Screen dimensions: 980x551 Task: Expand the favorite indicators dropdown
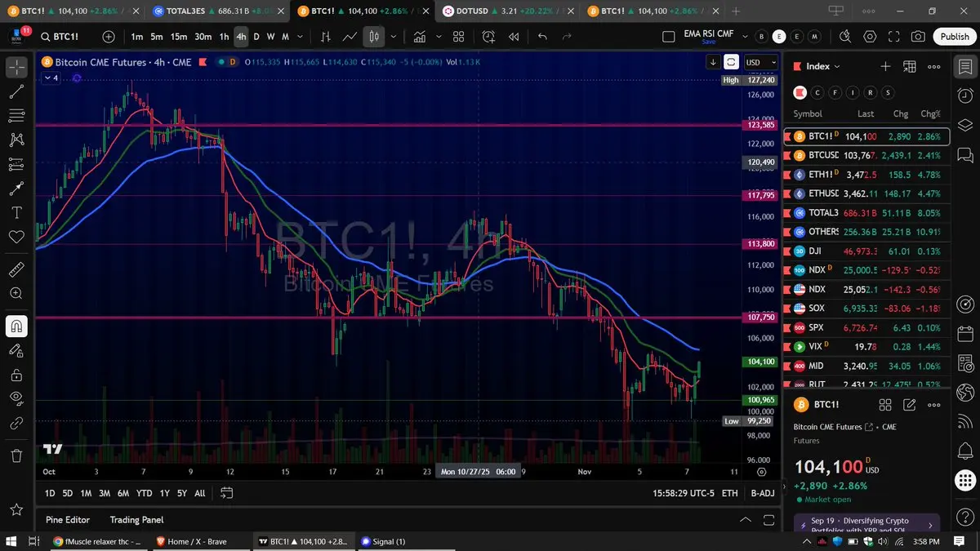click(437, 37)
